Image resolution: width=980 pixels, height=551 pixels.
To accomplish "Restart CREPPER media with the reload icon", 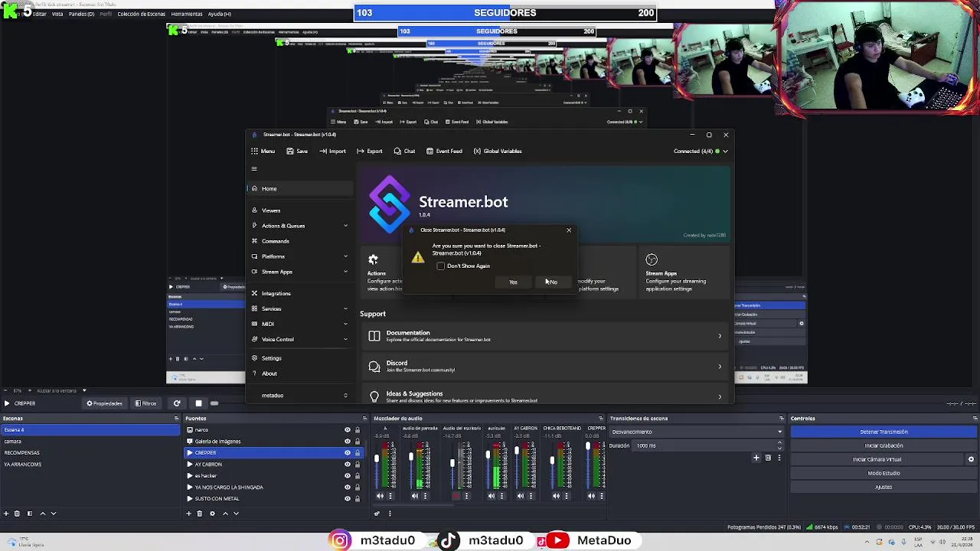I will pyautogui.click(x=177, y=403).
